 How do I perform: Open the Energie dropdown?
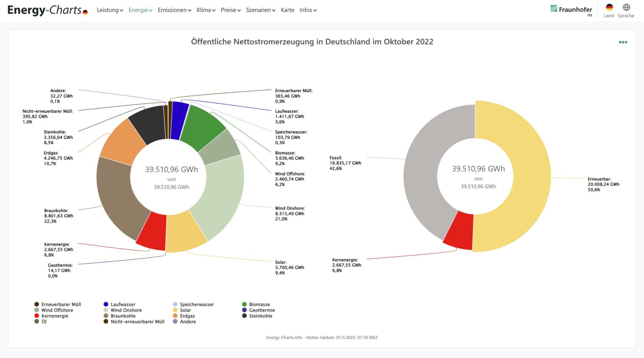point(140,10)
